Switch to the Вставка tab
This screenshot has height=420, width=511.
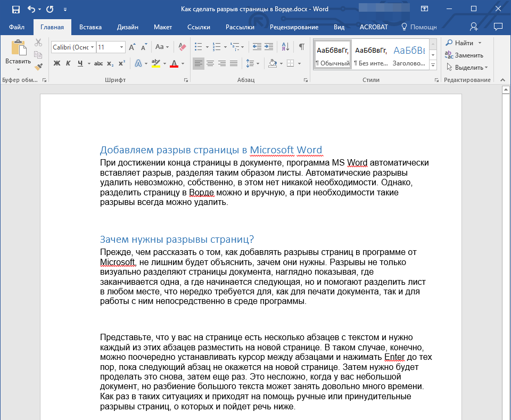90,27
